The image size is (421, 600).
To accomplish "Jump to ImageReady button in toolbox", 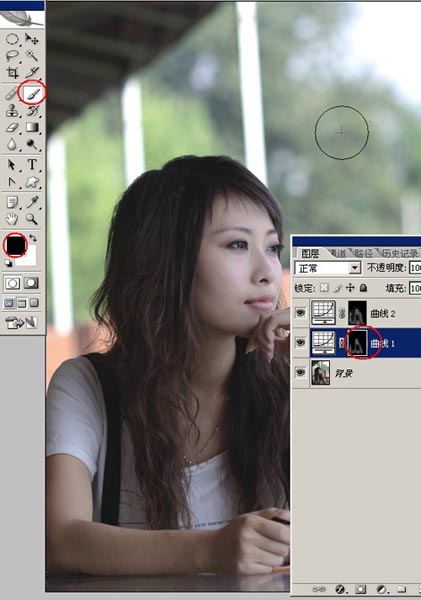I will (x=21, y=323).
